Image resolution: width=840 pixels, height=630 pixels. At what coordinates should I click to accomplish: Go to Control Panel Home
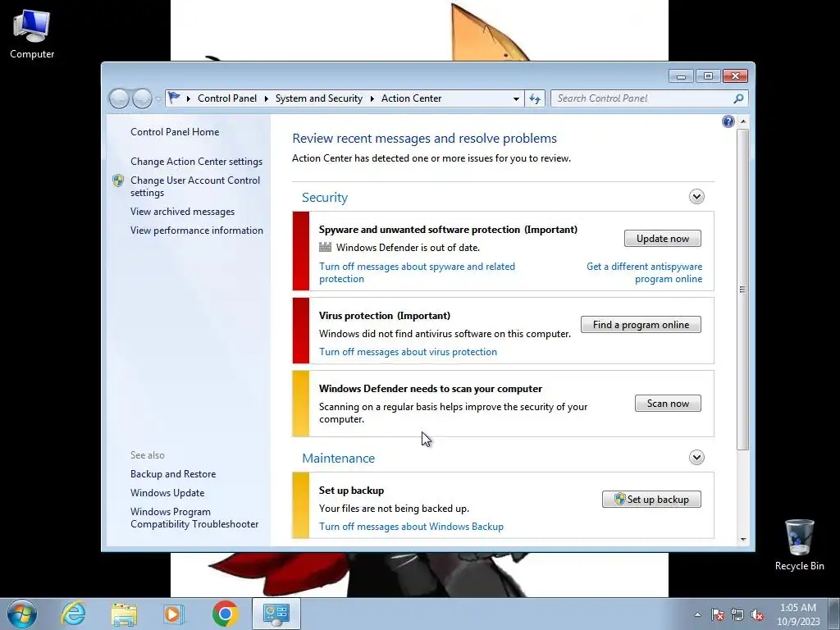pos(175,132)
